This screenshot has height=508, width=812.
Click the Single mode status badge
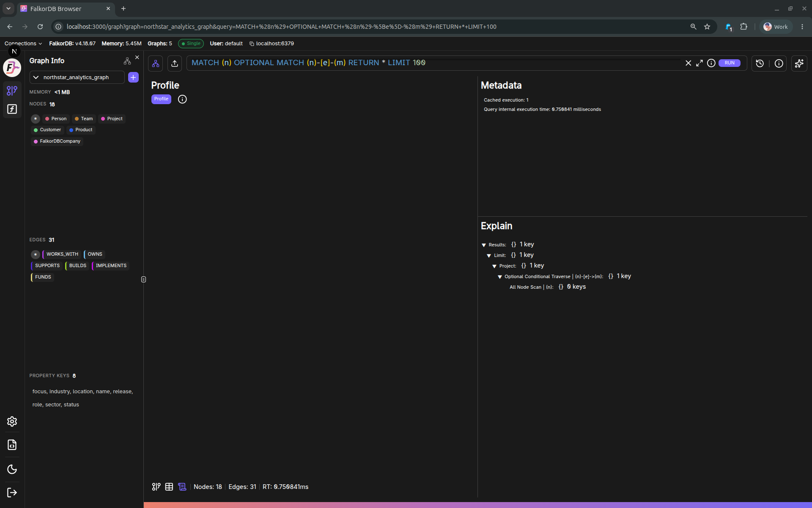(191, 44)
